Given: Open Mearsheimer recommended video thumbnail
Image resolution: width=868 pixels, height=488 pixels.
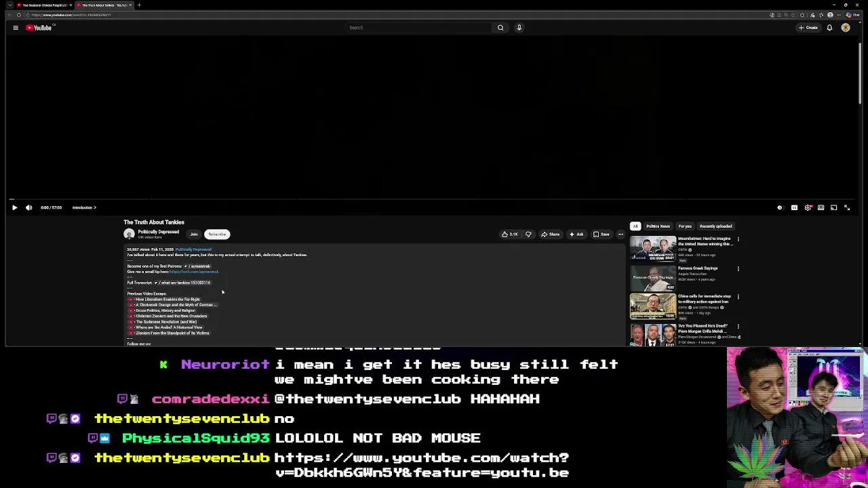Looking at the screenshot, I should (653, 249).
